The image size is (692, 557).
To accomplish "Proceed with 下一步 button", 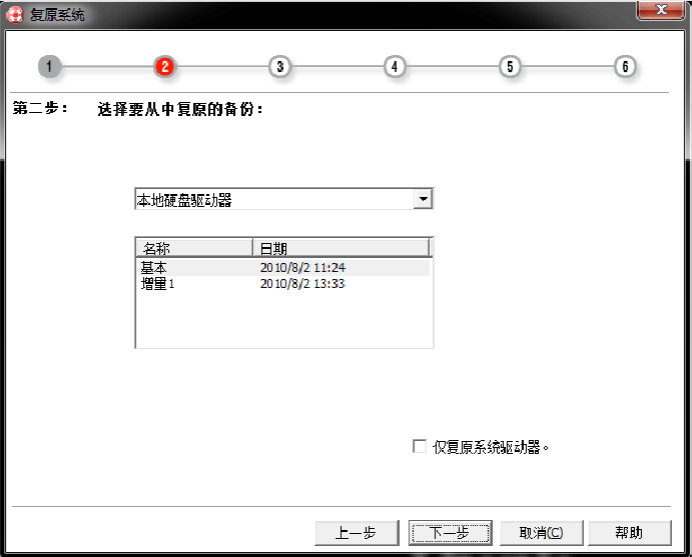I will 449,533.
